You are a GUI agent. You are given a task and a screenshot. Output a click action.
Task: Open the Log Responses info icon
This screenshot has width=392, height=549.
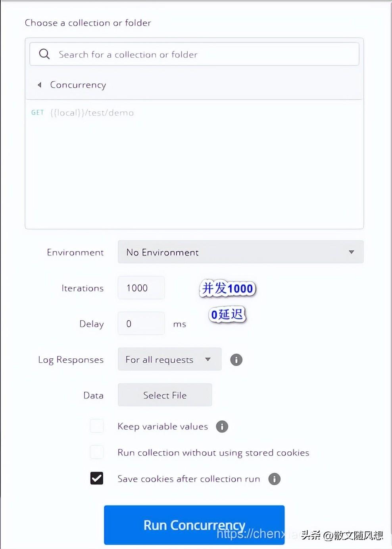click(x=236, y=360)
